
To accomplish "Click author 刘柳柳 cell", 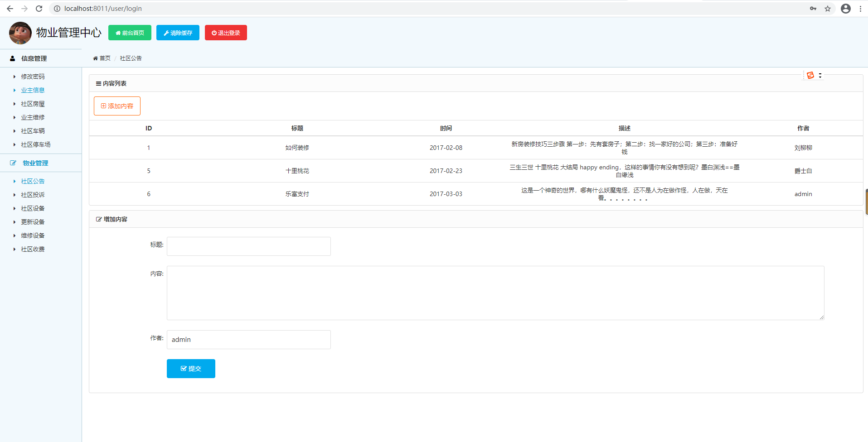I will (803, 148).
